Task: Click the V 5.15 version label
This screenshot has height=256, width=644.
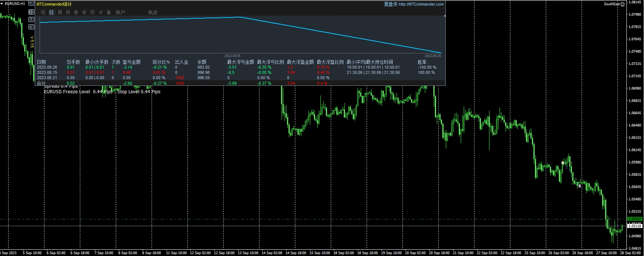Action: 32,42
